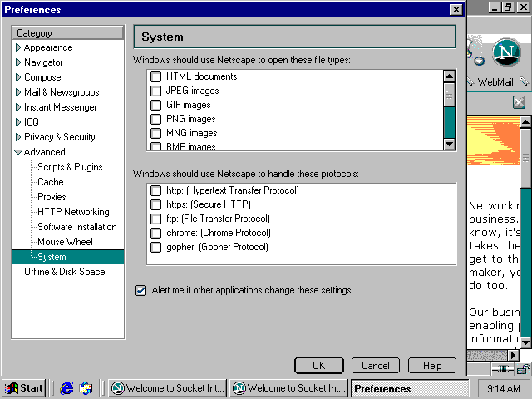Viewport: 532px width, 399px height.
Task: Enable the http: protocol checkbox
Action: 155,190
